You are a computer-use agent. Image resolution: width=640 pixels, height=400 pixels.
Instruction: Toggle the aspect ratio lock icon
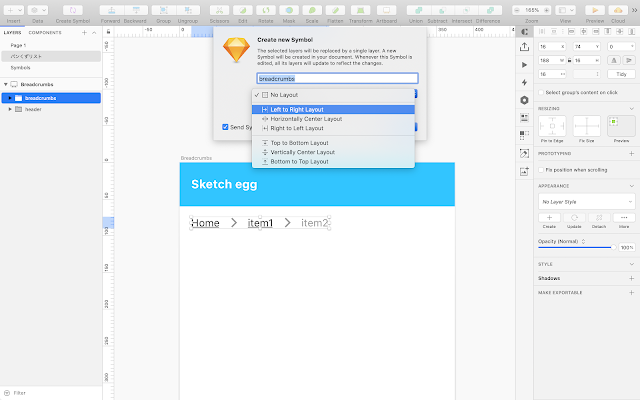[x=569, y=60]
